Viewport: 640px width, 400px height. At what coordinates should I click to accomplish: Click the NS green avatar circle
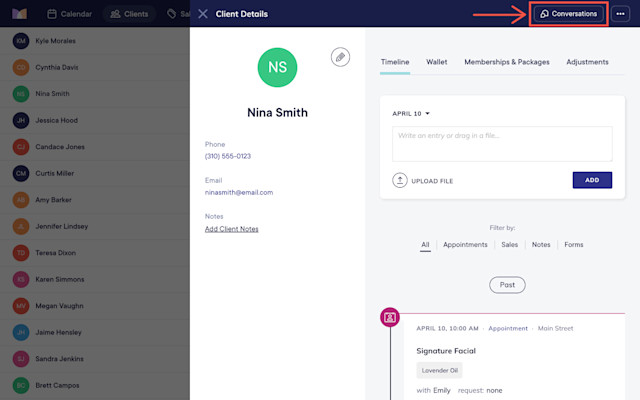tap(277, 67)
